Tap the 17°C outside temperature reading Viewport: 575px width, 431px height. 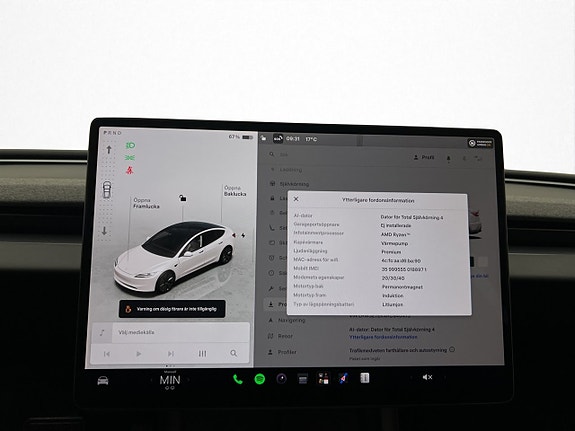[311, 139]
